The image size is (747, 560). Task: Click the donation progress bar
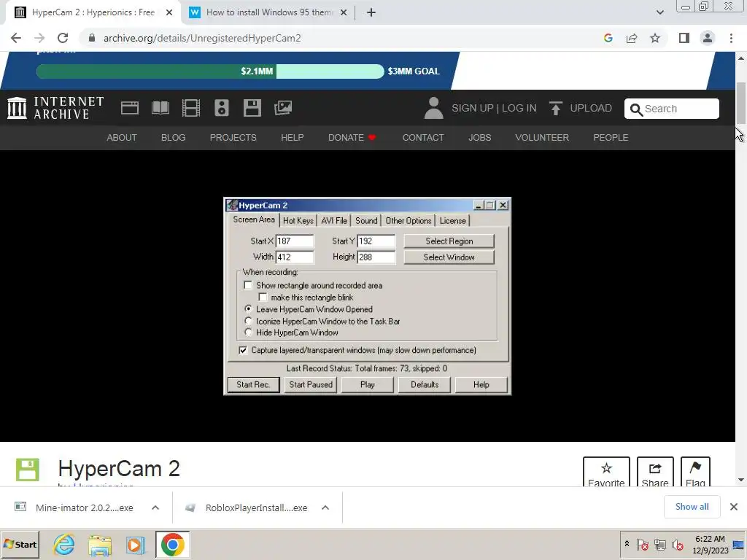coord(210,71)
